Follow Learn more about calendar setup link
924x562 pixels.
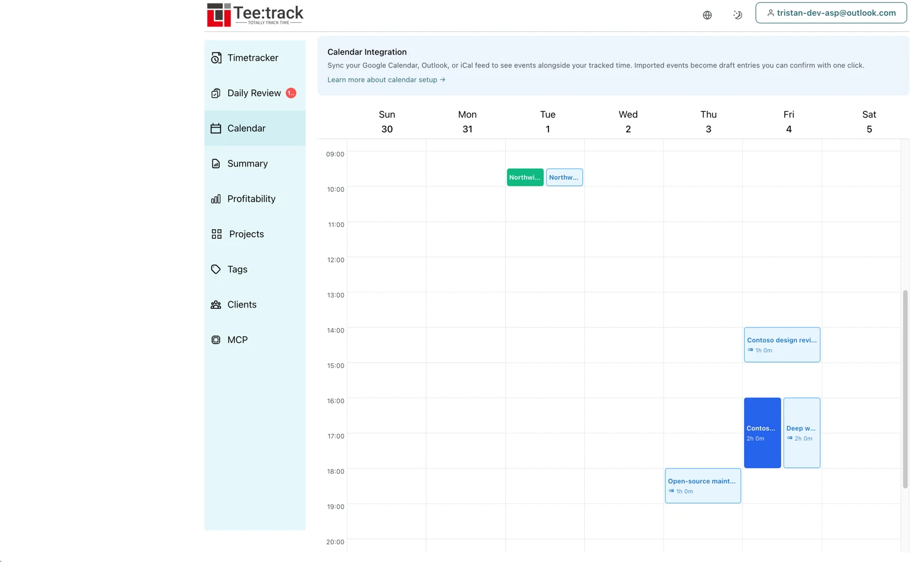tap(386, 80)
